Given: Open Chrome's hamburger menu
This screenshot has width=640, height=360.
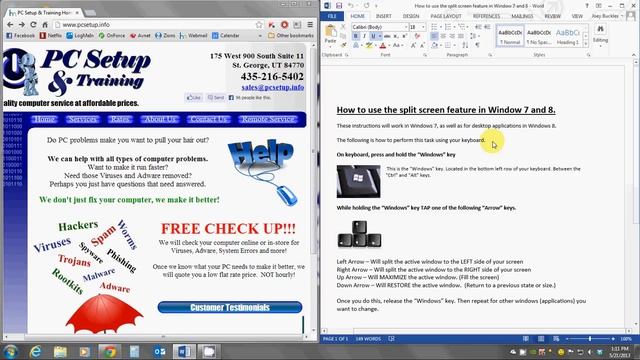Looking at the screenshot, I should coord(310,25).
